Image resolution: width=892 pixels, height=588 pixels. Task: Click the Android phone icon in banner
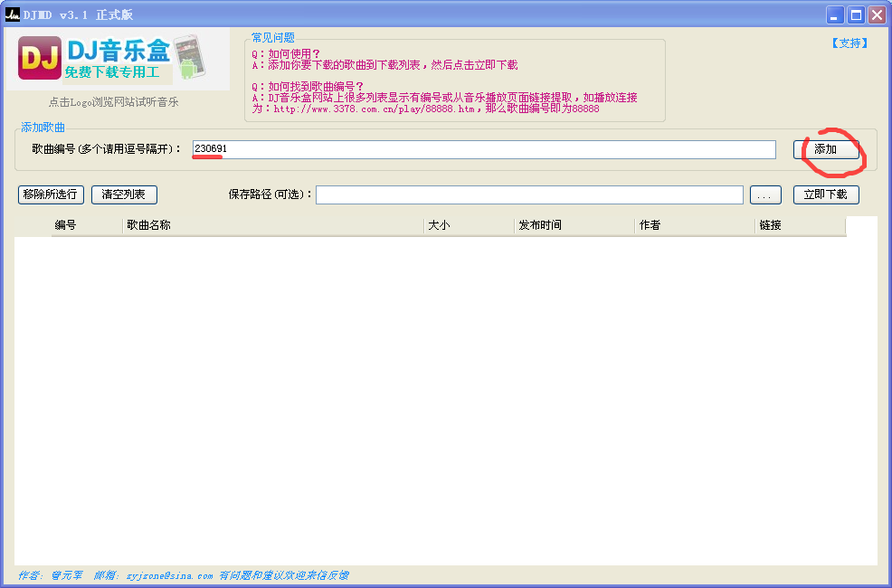[189, 57]
